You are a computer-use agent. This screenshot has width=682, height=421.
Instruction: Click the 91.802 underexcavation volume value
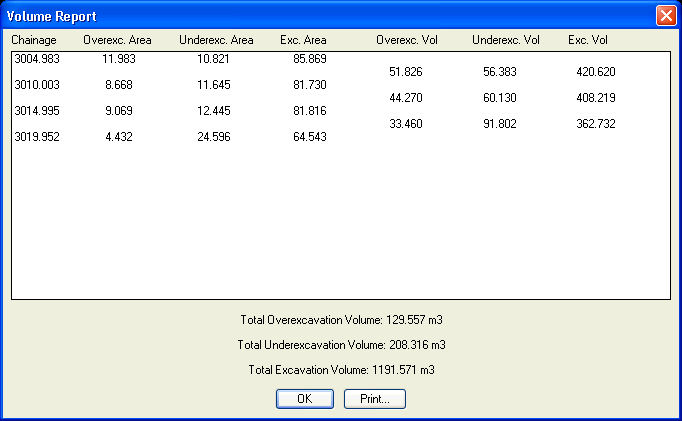coord(504,124)
